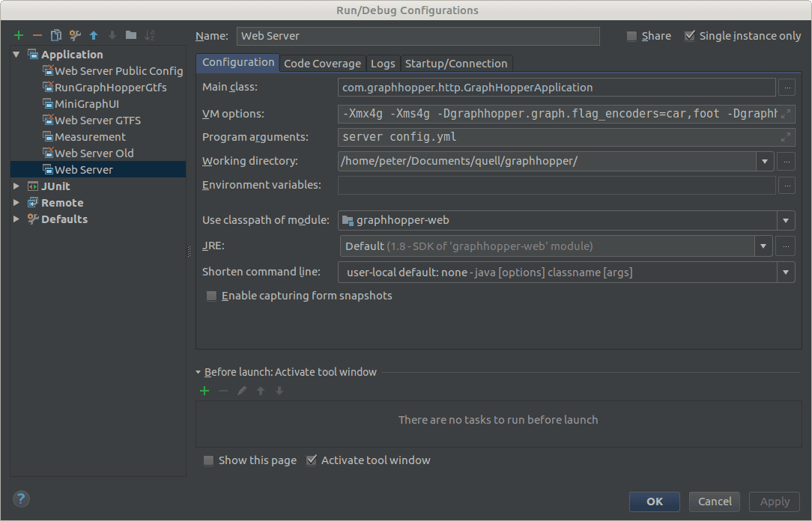Select Web Server GTFS configuration
Screen dimensions: 812x521
click(x=91, y=121)
